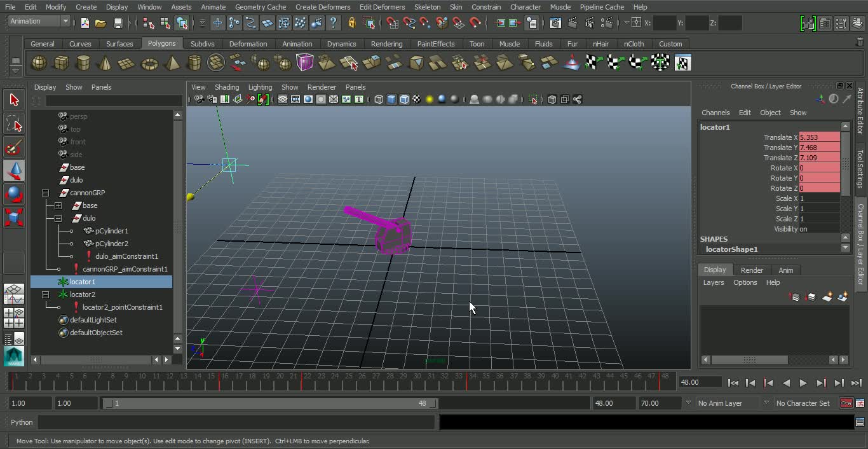Click frame 24 on the time slider
868x449 pixels.
(334, 381)
